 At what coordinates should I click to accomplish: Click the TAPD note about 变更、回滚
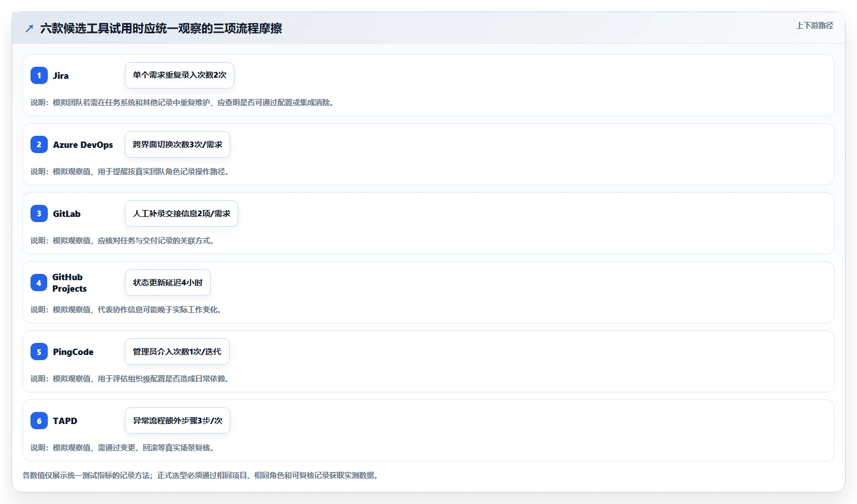(124, 448)
